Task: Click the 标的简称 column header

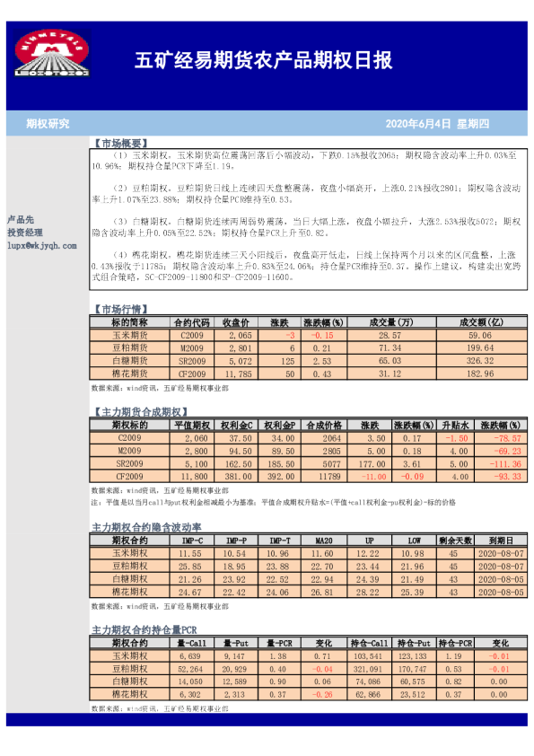Action: [129, 322]
